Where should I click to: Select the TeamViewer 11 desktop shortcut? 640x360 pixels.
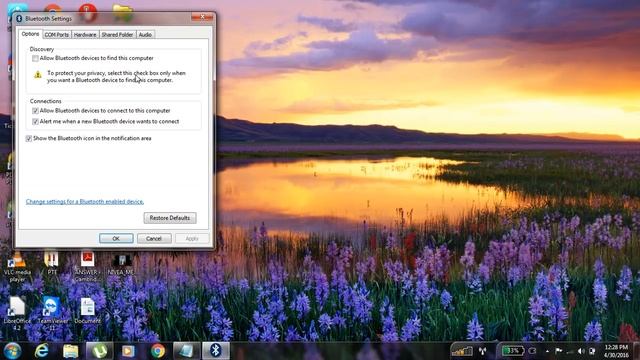click(52, 313)
